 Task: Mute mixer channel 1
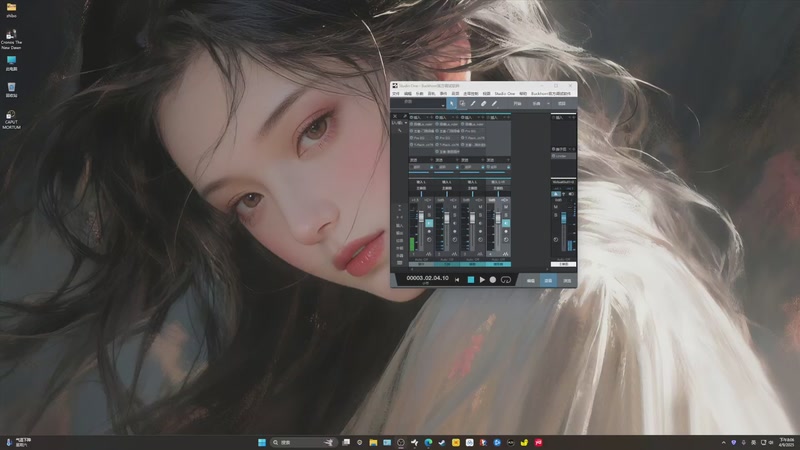(x=429, y=207)
